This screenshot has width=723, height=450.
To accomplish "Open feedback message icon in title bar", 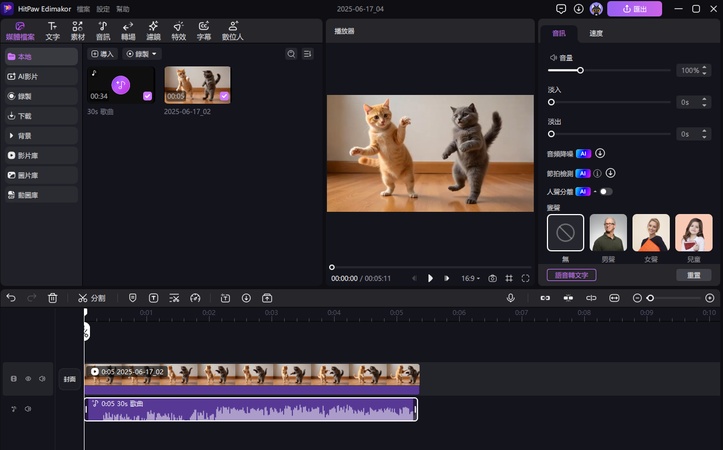I will [561, 9].
